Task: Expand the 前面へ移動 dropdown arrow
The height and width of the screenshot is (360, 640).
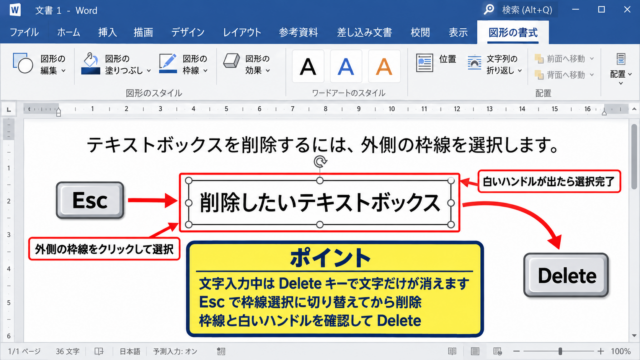Action: [x=592, y=59]
